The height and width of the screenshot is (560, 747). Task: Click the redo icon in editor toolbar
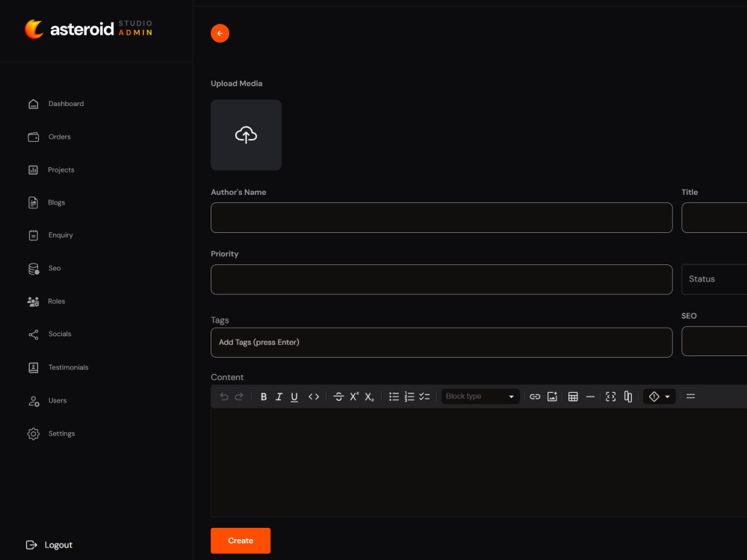tap(239, 396)
